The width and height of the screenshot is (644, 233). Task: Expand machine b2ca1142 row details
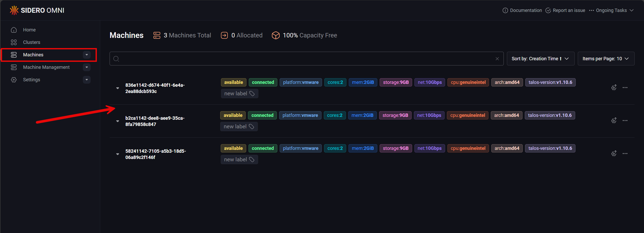[x=118, y=121]
